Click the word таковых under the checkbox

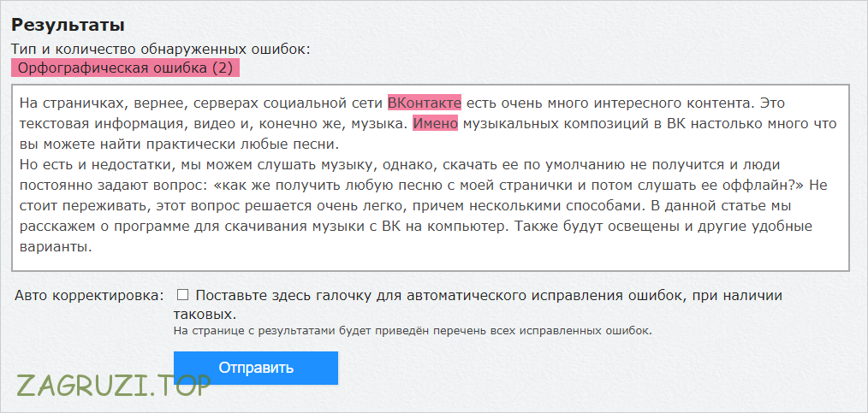(205, 315)
